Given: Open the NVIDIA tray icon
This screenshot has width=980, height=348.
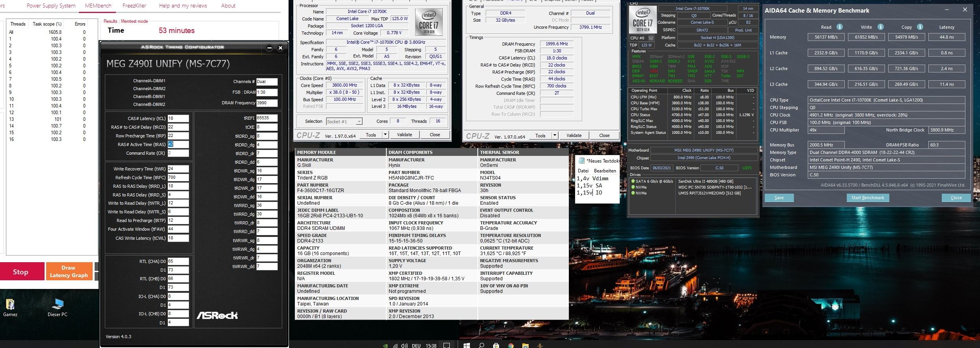Looking at the screenshot, I should click(x=386, y=346).
